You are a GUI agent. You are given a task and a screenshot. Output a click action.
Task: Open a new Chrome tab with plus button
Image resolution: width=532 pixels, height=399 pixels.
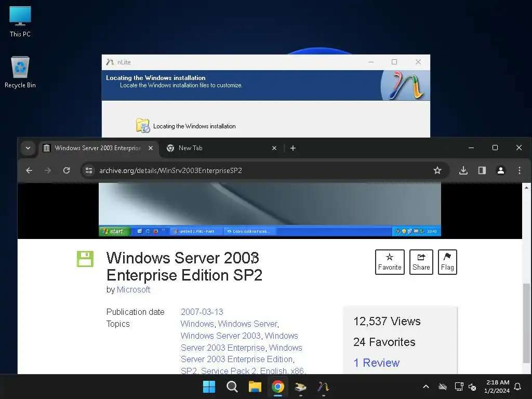point(293,148)
